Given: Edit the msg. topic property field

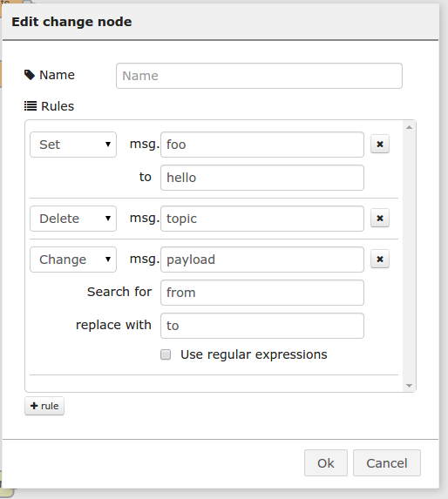Looking at the screenshot, I should (262, 219).
